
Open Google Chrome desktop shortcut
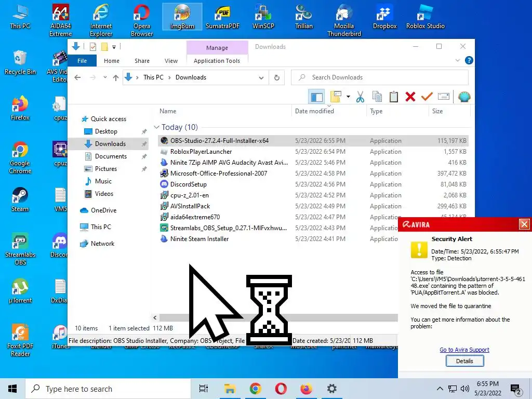coord(20,157)
